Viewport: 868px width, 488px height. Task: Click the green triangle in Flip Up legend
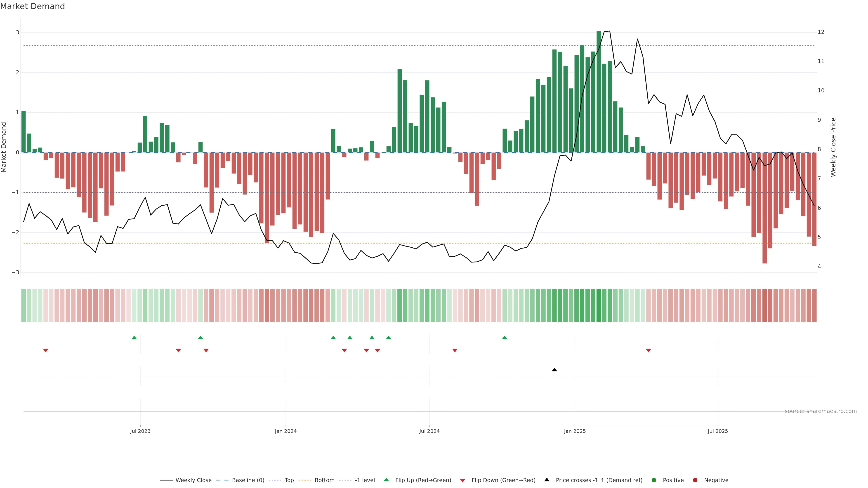tap(387, 480)
